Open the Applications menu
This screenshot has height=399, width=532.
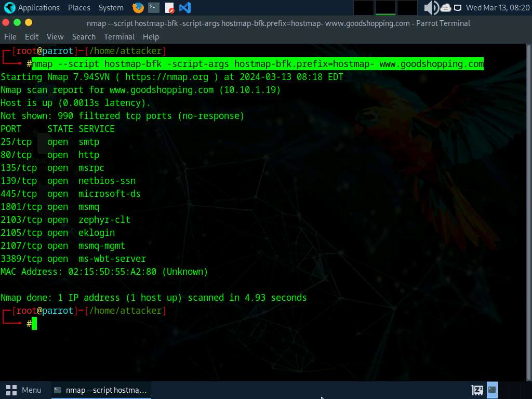pyautogui.click(x=32, y=8)
